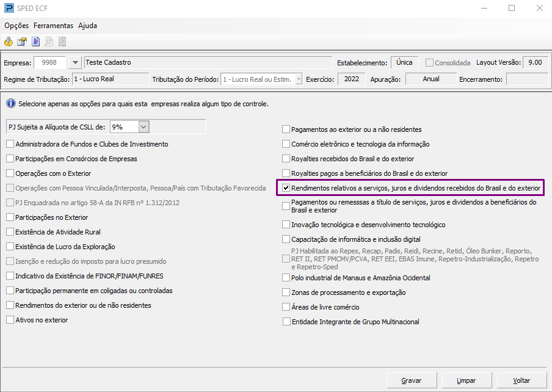Click the Estabelecimento Única field
552x392 pixels.
(404, 62)
